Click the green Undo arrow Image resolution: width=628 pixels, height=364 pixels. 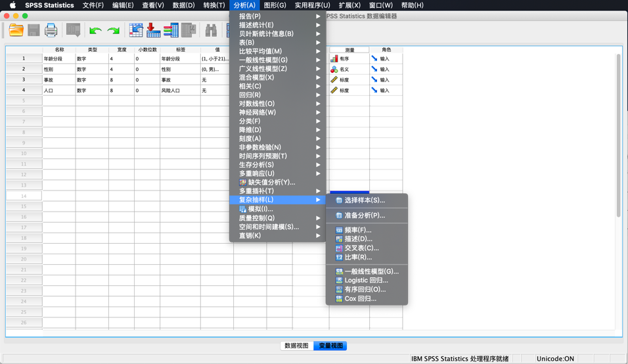tap(95, 31)
